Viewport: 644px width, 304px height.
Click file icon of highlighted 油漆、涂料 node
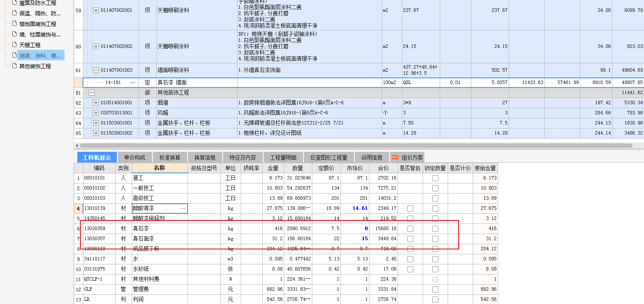14,55
